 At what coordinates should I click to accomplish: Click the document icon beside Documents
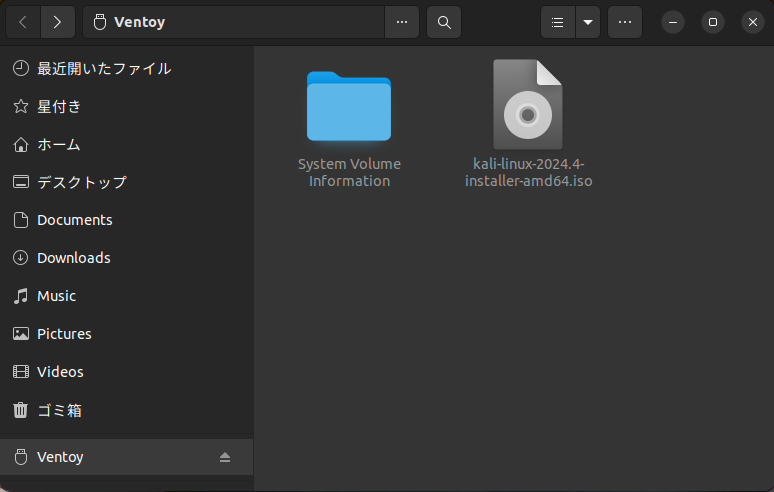pos(21,220)
